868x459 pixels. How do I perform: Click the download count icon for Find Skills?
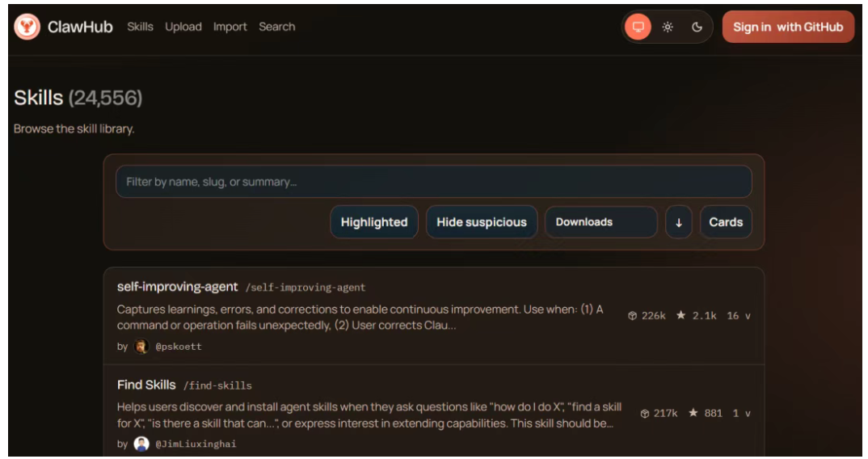pos(645,413)
